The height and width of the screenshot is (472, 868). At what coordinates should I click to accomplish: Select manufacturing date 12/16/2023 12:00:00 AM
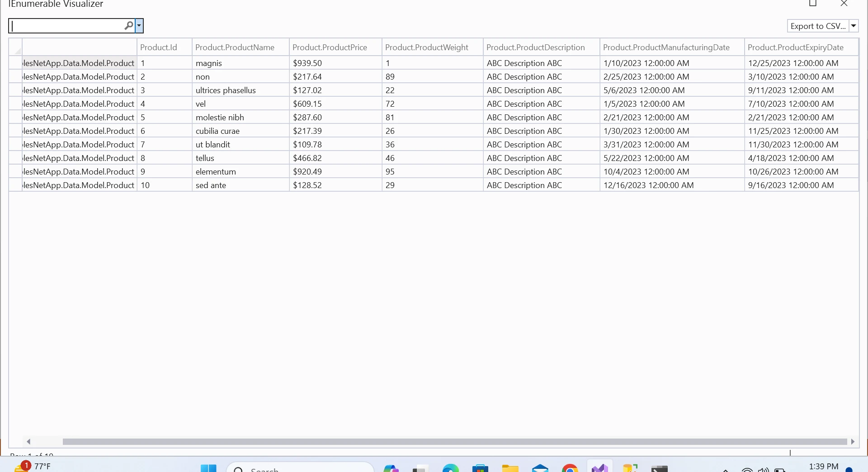pyautogui.click(x=672, y=185)
